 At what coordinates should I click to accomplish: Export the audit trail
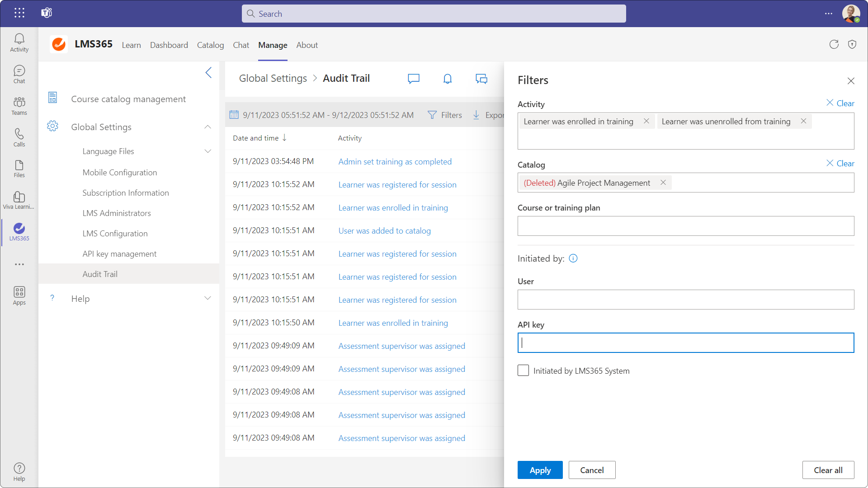tap(488, 115)
